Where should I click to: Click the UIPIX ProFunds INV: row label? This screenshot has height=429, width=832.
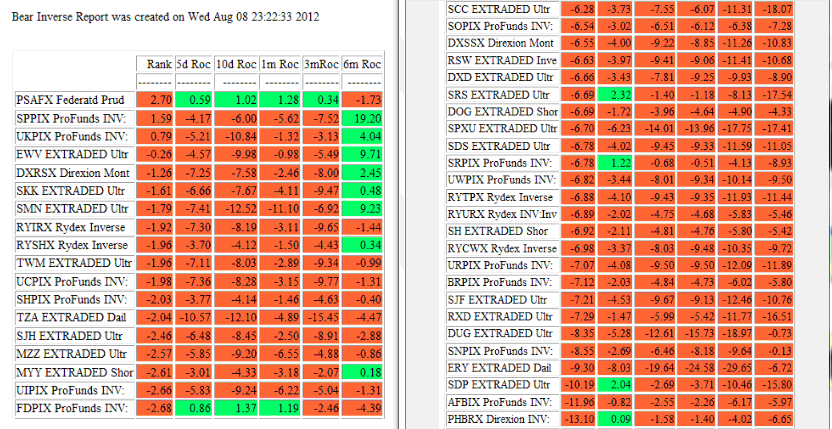tap(74, 390)
